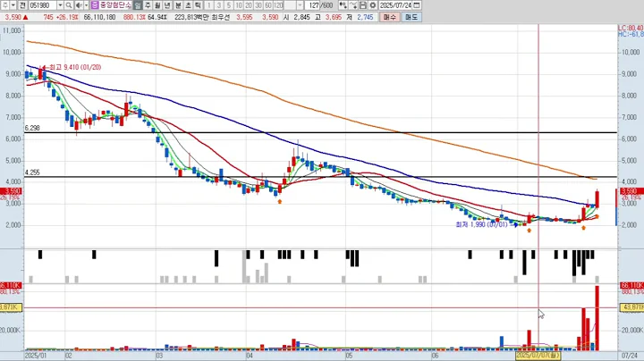Click the 051980 stock code input

(43, 5)
